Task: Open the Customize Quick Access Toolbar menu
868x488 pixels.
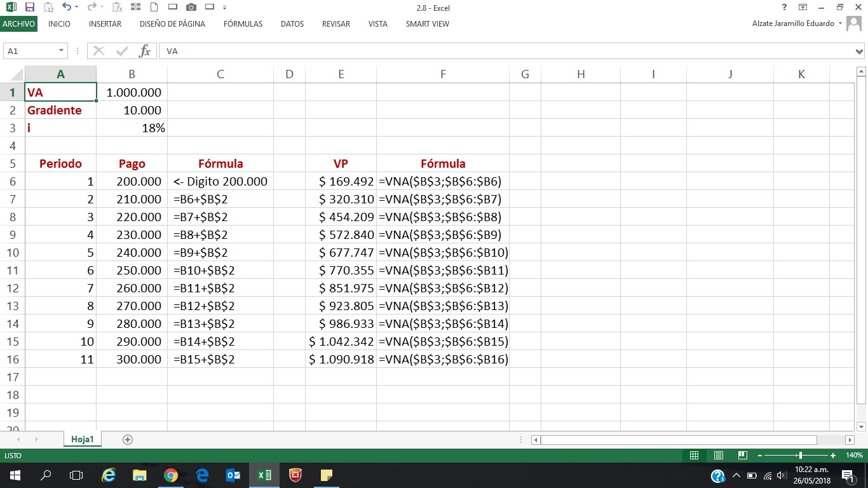Action: click(224, 8)
